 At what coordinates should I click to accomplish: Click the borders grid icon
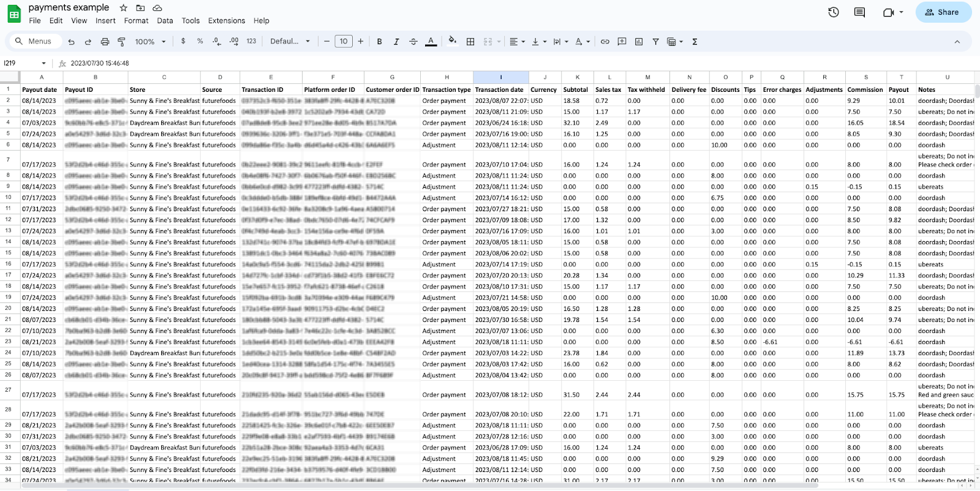pos(470,42)
